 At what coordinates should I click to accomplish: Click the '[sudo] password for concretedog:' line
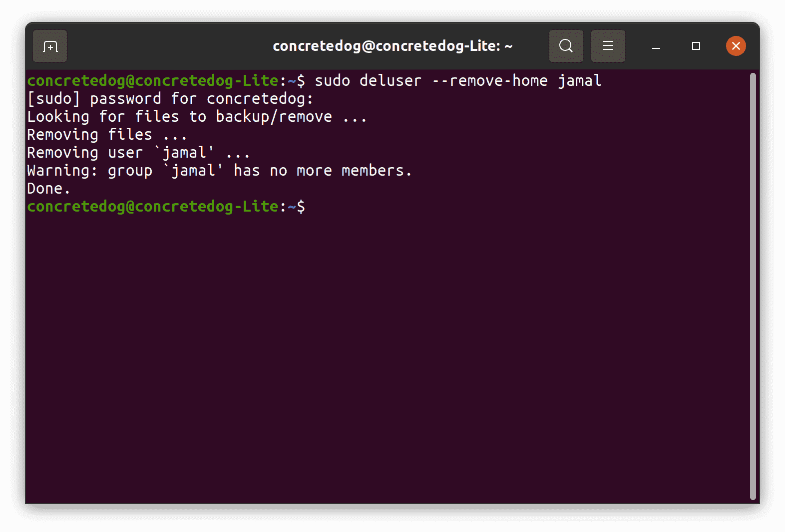point(170,99)
